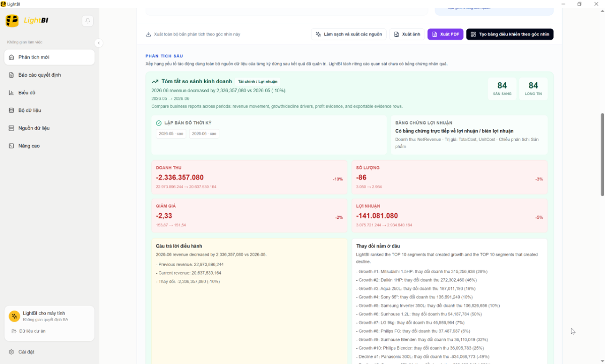Click the server icon for Nguồn dữ liệu
This screenshot has height=364, width=605.
coord(12,128)
